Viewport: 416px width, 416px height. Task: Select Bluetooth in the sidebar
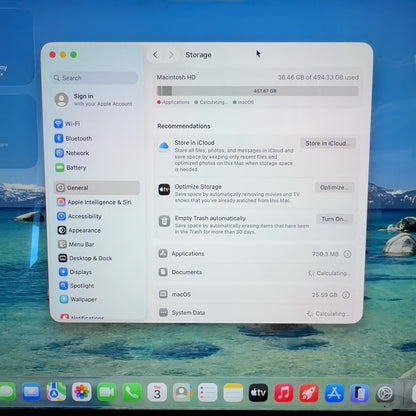73,138
